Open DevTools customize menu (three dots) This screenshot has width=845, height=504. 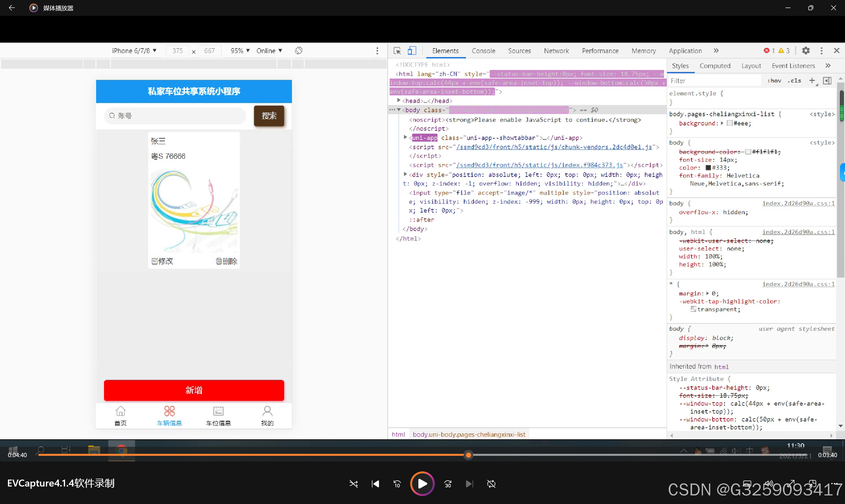point(822,50)
